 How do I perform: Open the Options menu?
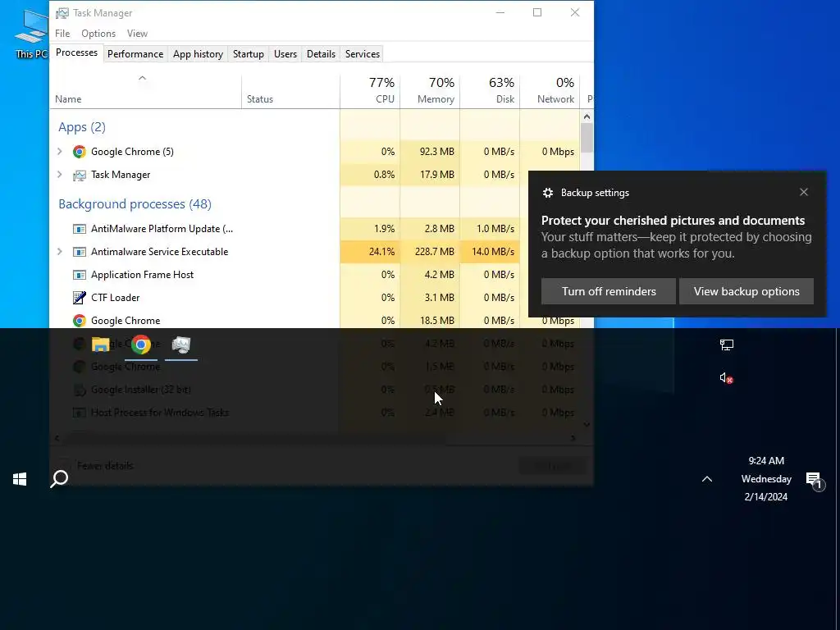click(x=98, y=33)
